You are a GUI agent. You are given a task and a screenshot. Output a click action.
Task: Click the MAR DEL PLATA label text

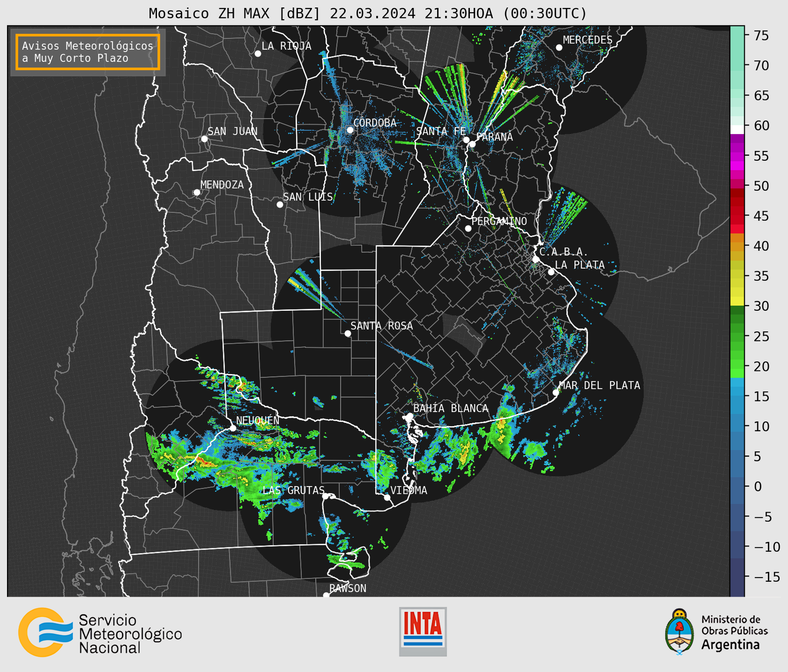(x=599, y=385)
